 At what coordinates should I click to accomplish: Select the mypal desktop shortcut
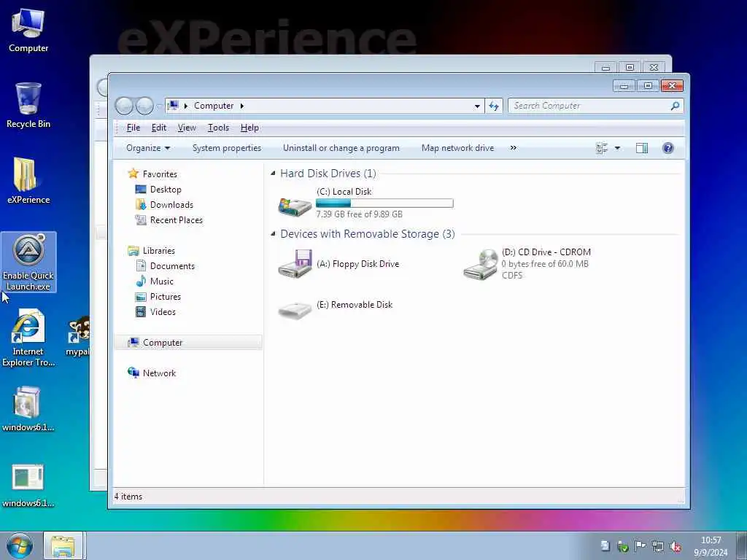(x=78, y=337)
